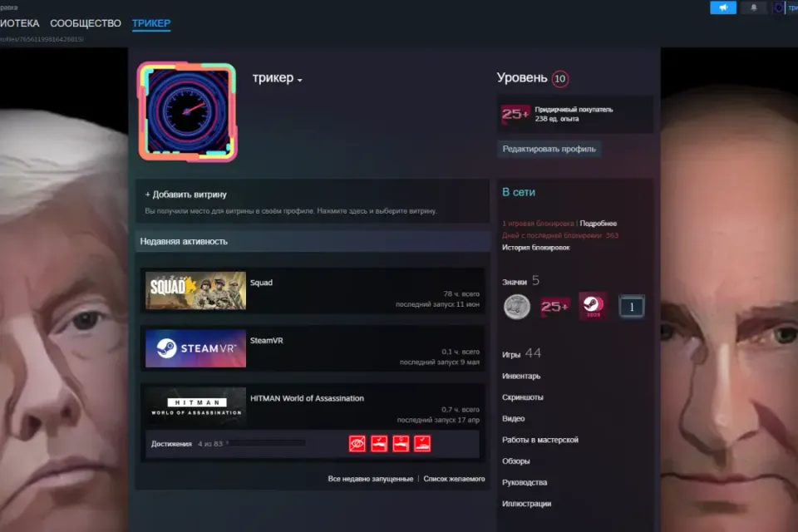Open Список желаемого link
798x532 pixels.
pos(454,479)
